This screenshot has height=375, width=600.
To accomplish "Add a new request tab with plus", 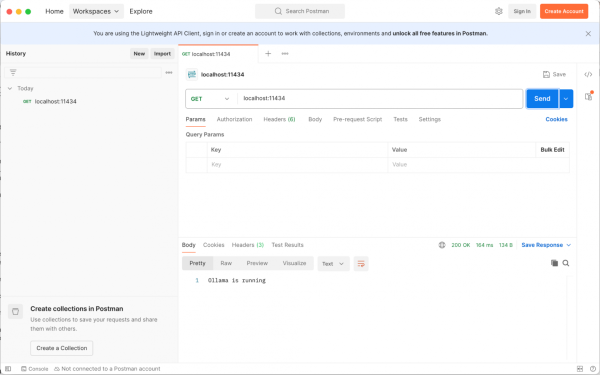I will coord(268,54).
